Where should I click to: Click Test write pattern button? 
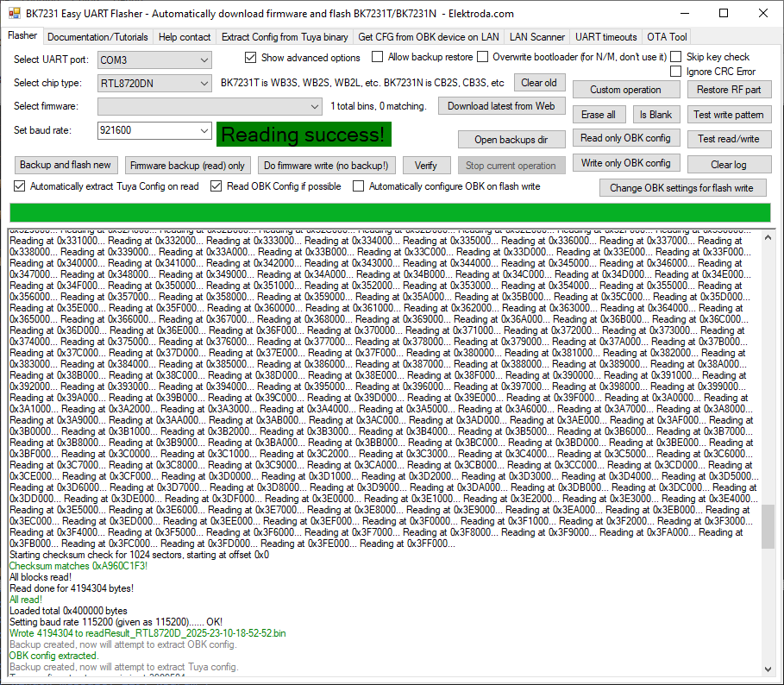coord(729,115)
